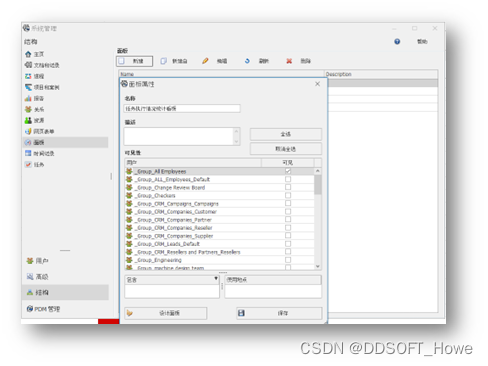Open the home (主页) item in the sidebar

coord(35,54)
